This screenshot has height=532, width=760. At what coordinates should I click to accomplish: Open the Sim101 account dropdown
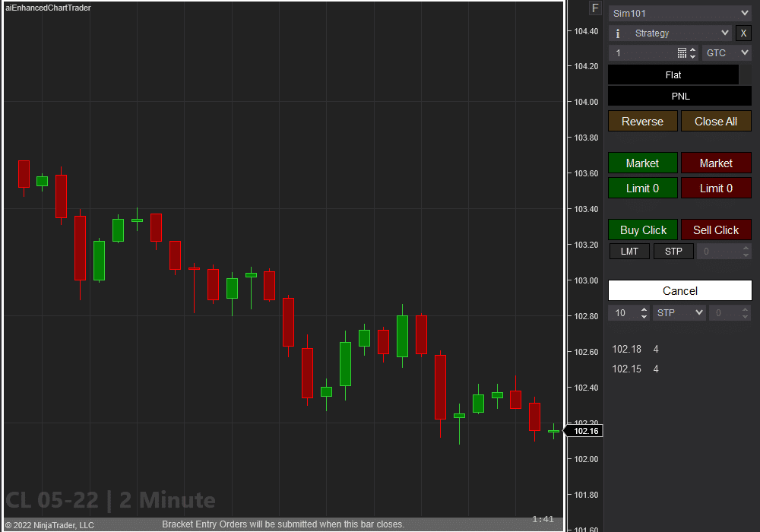tap(679, 13)
